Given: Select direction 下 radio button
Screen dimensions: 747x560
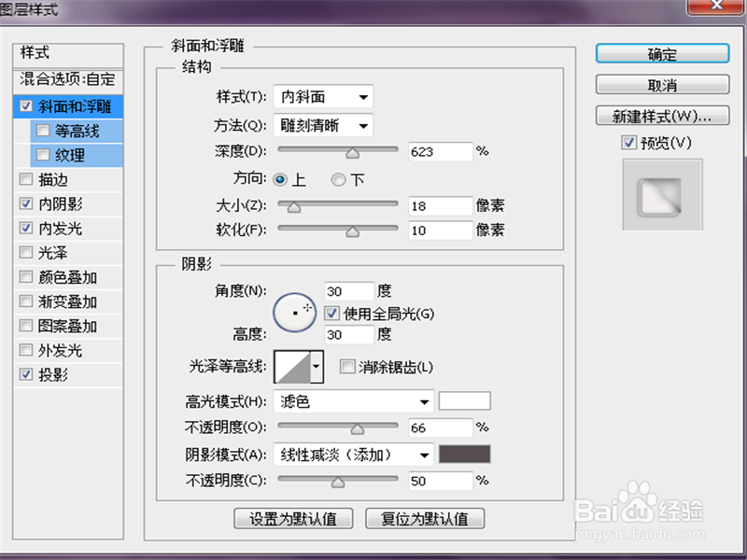Looking at the screenshot, I should [338, 179].
